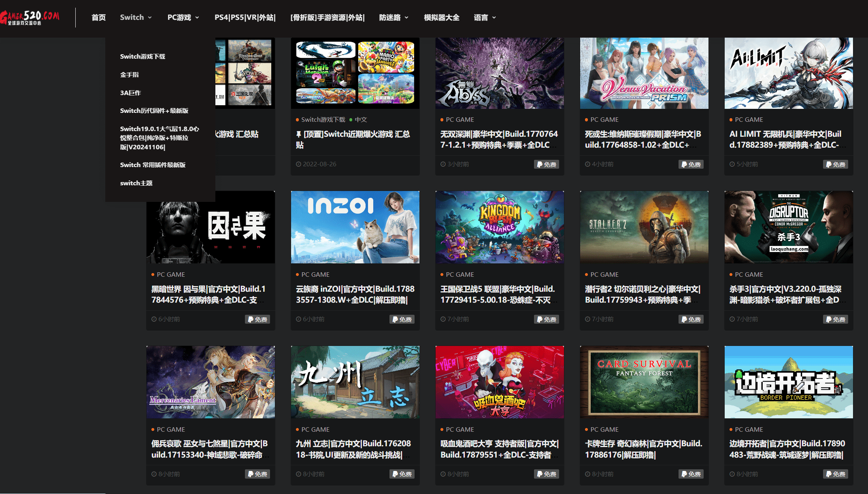Click clock timestamp icon on Stalker 2 card
The height and width of the screenshot is (494, 868).
tap(587, 319)
